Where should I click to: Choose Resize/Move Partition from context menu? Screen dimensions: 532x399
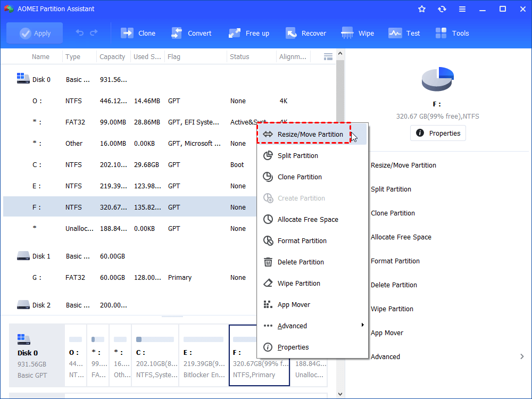pyautogui.click(x=310, y=135)
